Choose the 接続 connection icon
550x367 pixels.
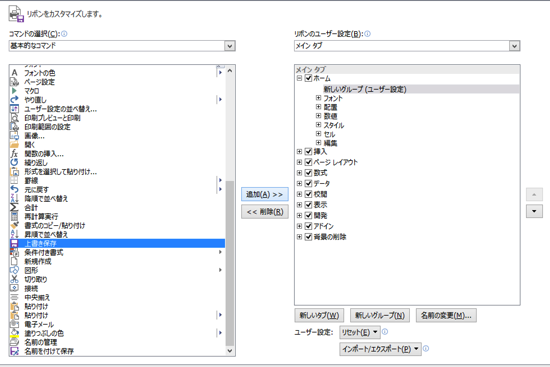click(14, 288)
